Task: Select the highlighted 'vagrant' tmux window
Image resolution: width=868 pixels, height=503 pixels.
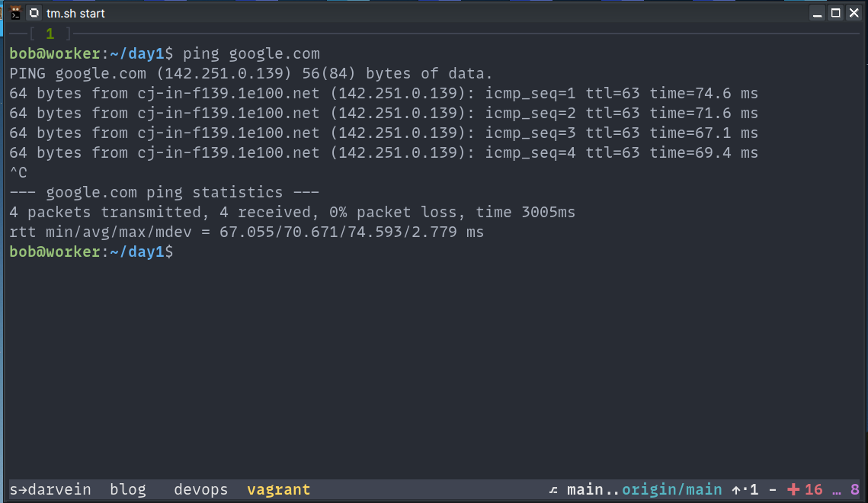Action: [x=278, y=490]
